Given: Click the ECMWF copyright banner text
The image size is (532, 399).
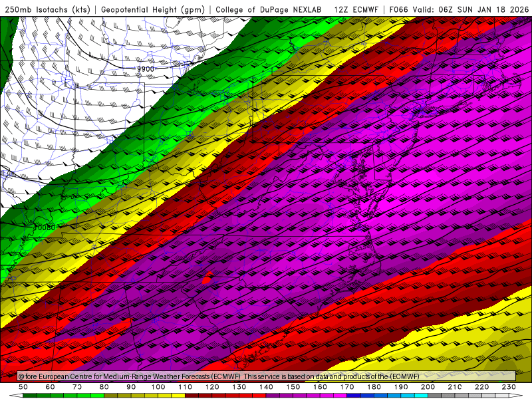Looking at the screenshot, I should pyautogui.click(x=219, y=376).
